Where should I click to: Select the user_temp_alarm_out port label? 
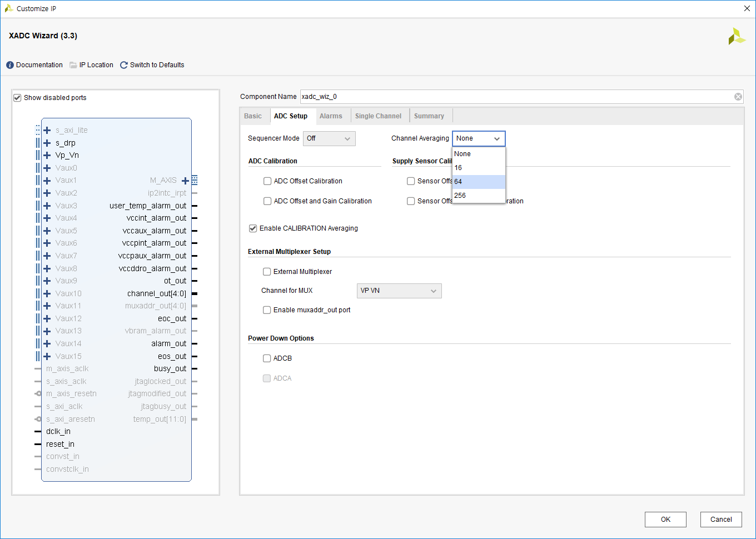click(x=148, y=206)
